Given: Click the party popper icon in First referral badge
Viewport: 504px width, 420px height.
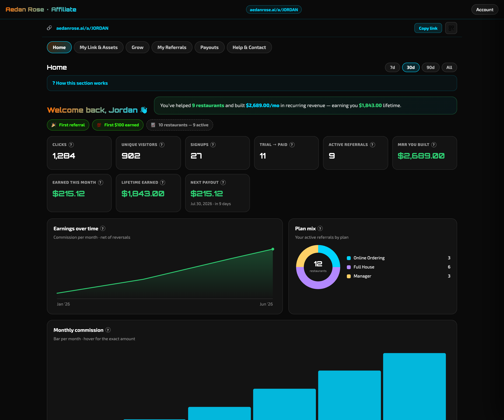Looking at the screenshot, I should tap(54, 125).
